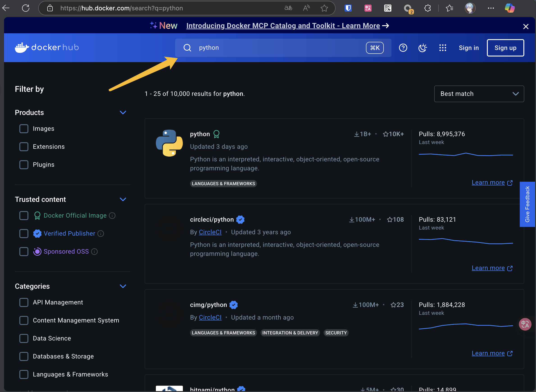The width and height of the screenshot is (536, 392).
Task: Open the browser profile avatar
Action: 470,8
